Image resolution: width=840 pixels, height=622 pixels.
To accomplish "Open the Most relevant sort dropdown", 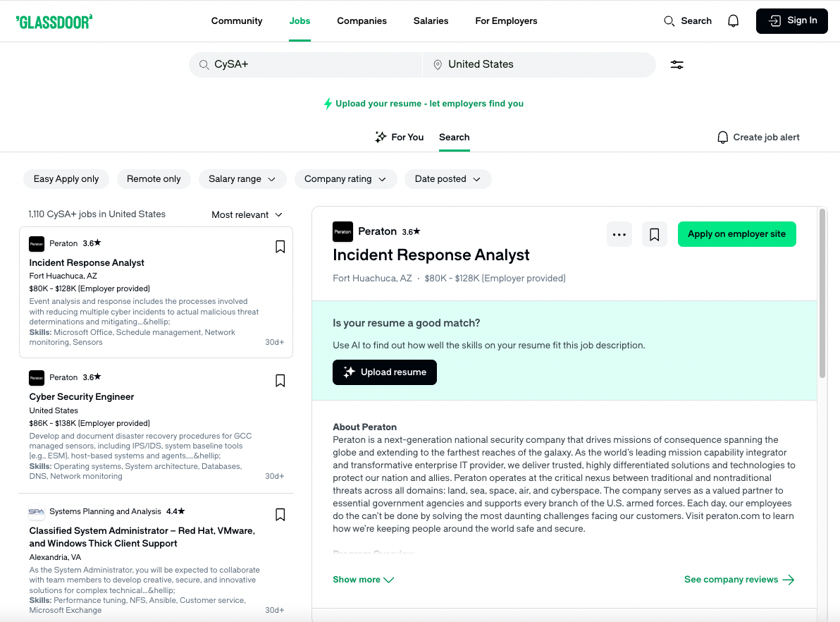I will point(247,215).
